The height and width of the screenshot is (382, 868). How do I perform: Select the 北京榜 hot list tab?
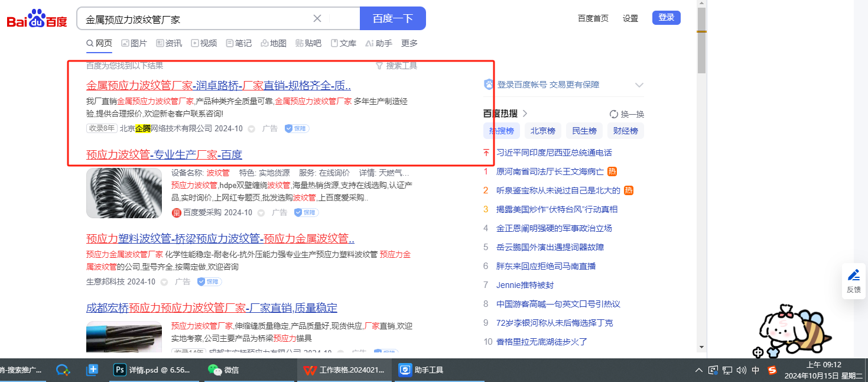[x=542, y=131]
